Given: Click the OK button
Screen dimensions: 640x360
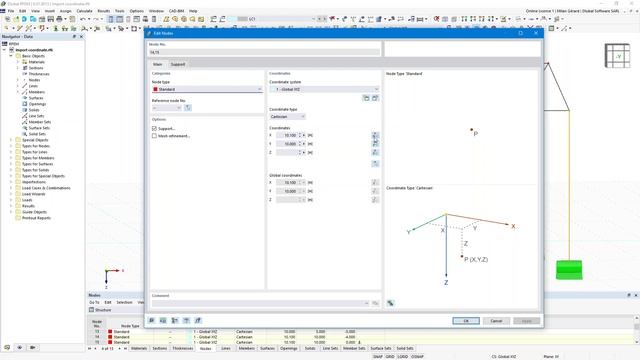Looking at the screenshot, I should click(x=466, y=321).
